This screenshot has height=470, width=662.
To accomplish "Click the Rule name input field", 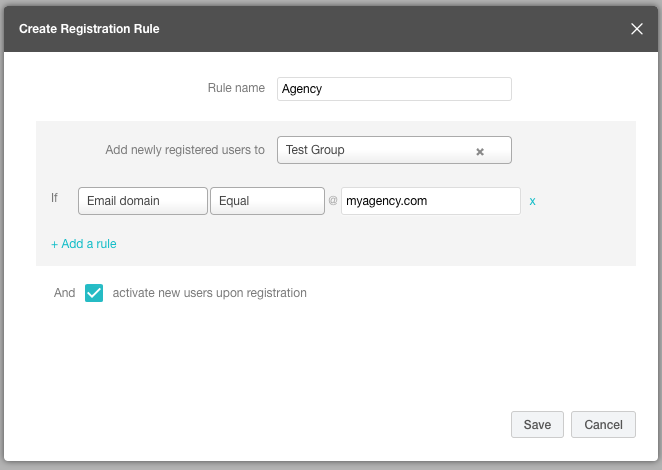I will point(394,89).
